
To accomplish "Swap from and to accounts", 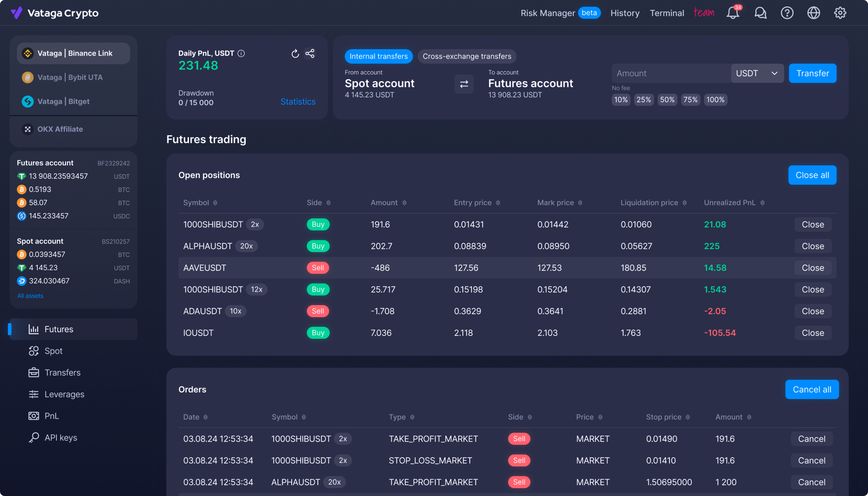I will pos(464,84).
